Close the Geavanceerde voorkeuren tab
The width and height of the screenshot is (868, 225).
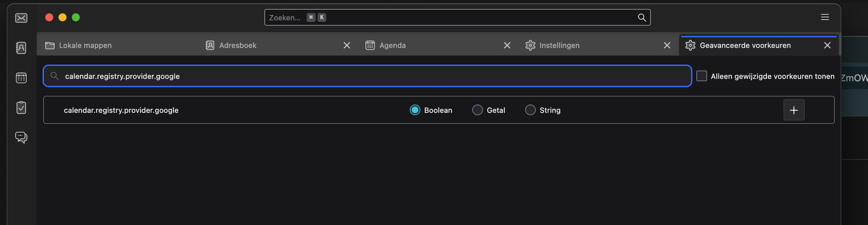coord(827,46)
